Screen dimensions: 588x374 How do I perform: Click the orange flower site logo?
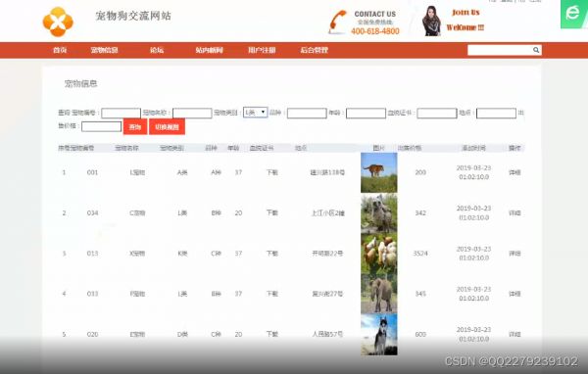pyautogui.click(x=58, y=22)
